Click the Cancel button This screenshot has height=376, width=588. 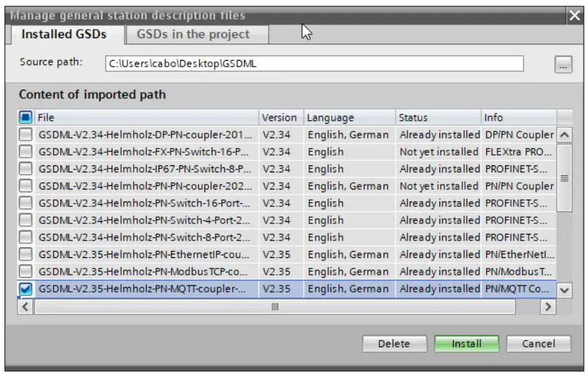tap(538, 343)
